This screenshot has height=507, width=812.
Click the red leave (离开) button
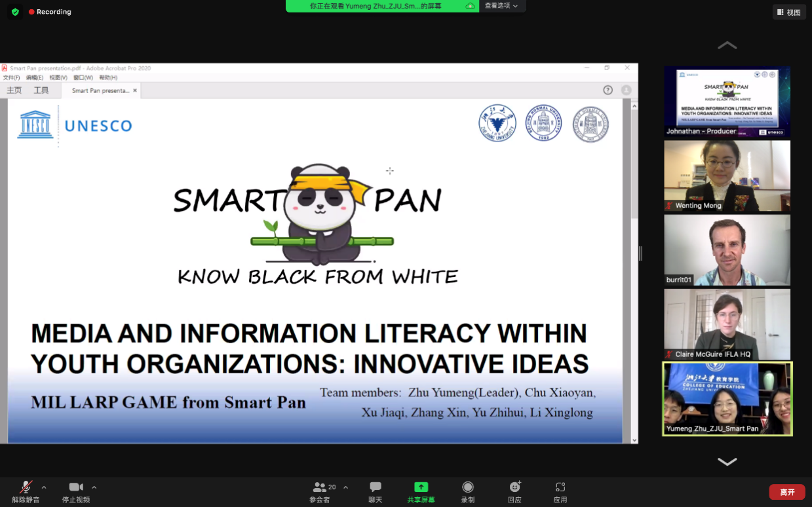pyautogui.click(x=786, y=492)
